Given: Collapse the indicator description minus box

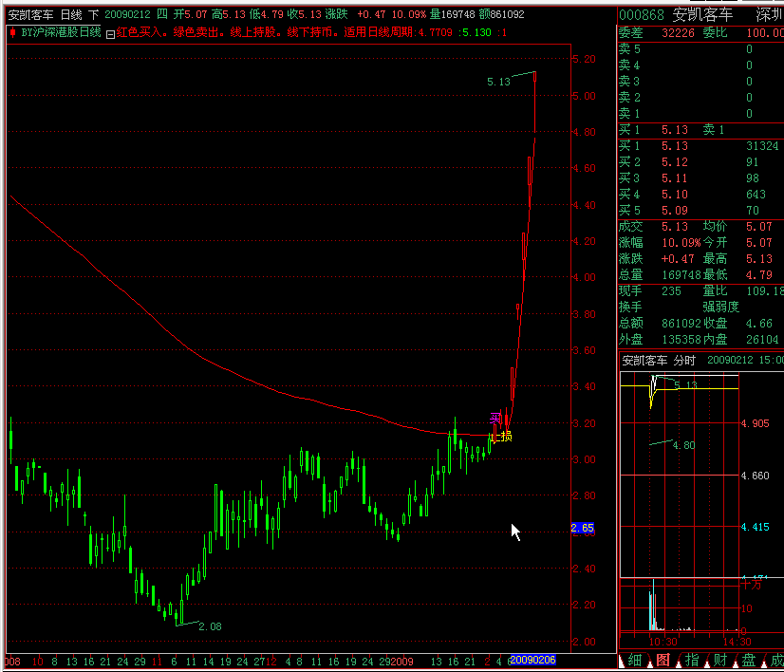Looking at the screenshot, I should (110, 33).
